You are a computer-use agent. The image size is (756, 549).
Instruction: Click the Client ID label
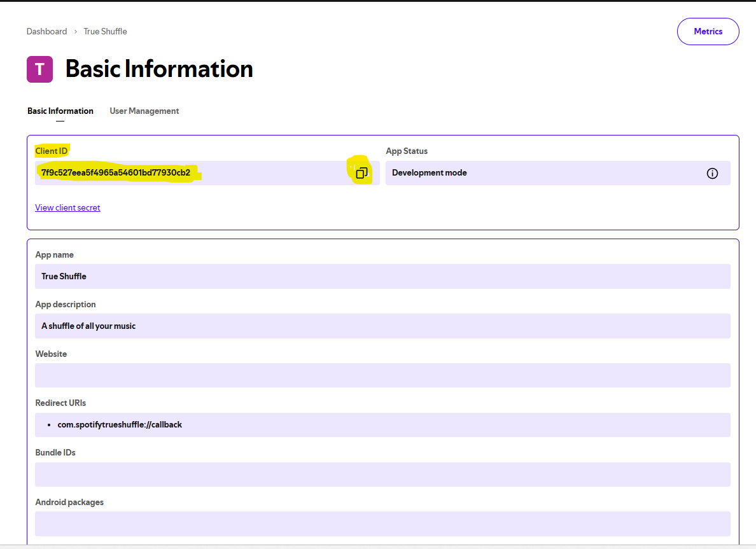point(51,151)
